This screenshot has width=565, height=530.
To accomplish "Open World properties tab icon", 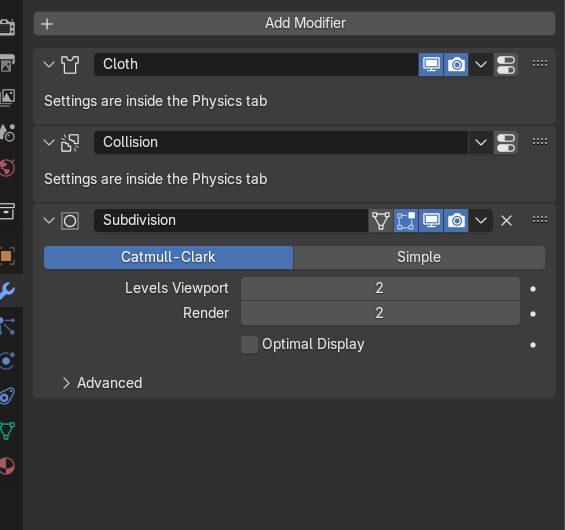I will tap(8, 168).
